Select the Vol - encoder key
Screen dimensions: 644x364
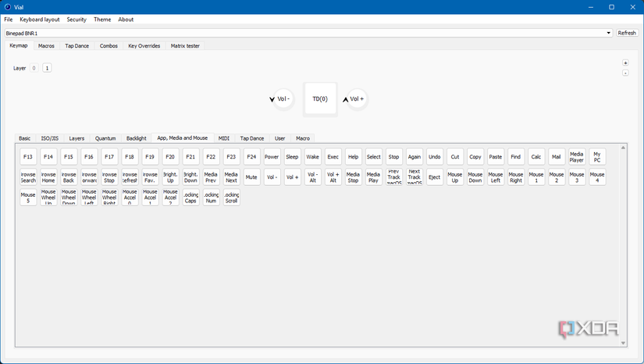pyautogui.click(x=283, y=99)
